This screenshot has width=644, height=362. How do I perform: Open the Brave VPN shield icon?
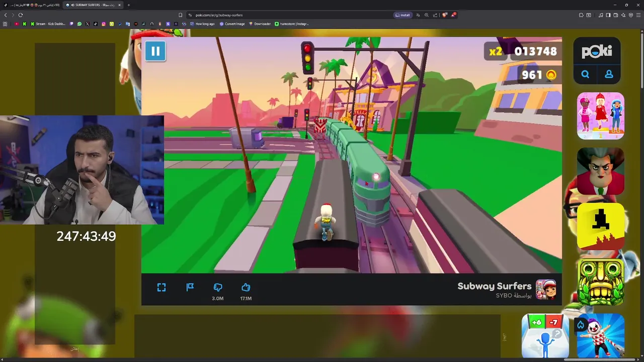(631, 15)
